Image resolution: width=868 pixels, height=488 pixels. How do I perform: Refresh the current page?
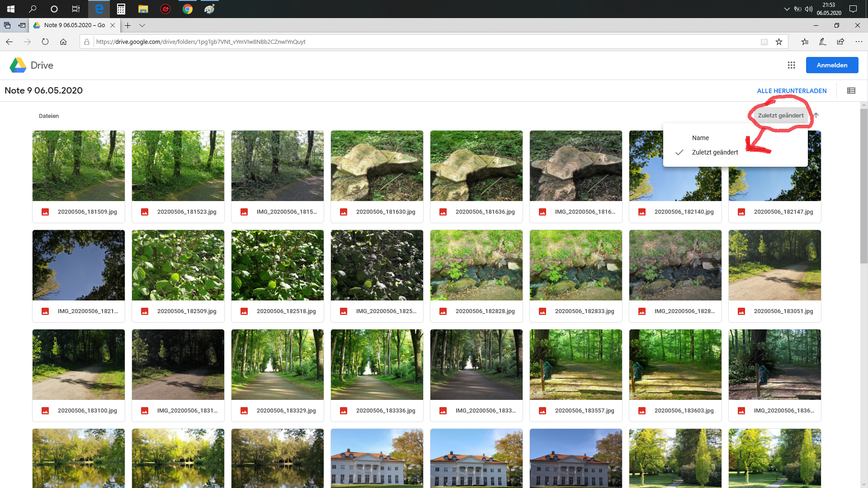[45, 42]
